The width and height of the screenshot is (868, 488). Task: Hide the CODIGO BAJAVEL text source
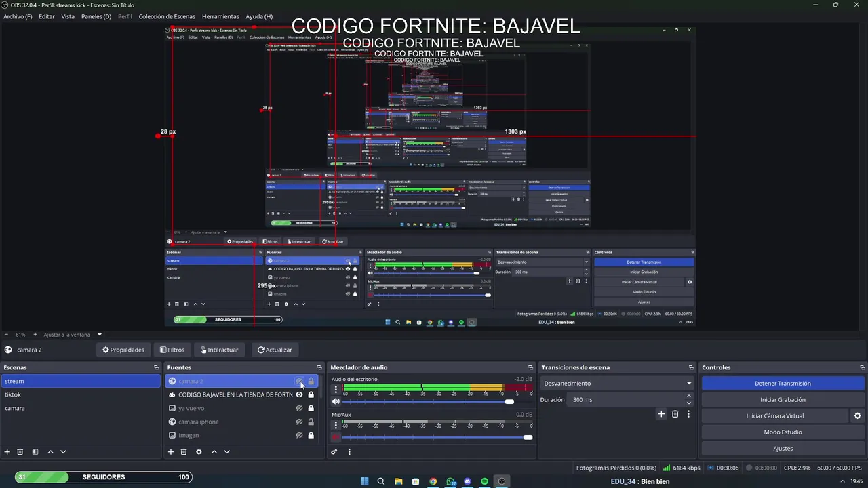coord(299,394)
